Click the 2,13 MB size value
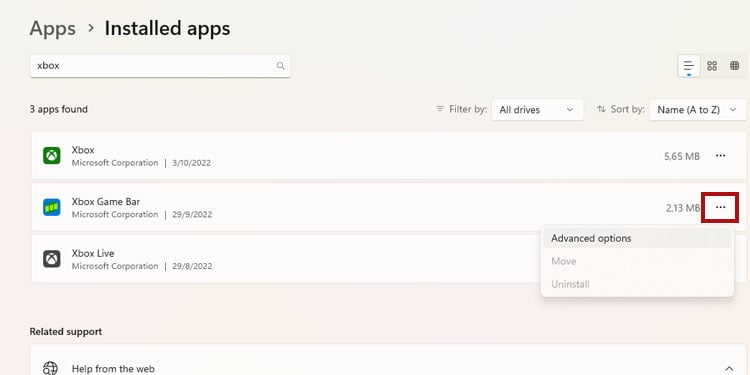 [x=683, y=208]
